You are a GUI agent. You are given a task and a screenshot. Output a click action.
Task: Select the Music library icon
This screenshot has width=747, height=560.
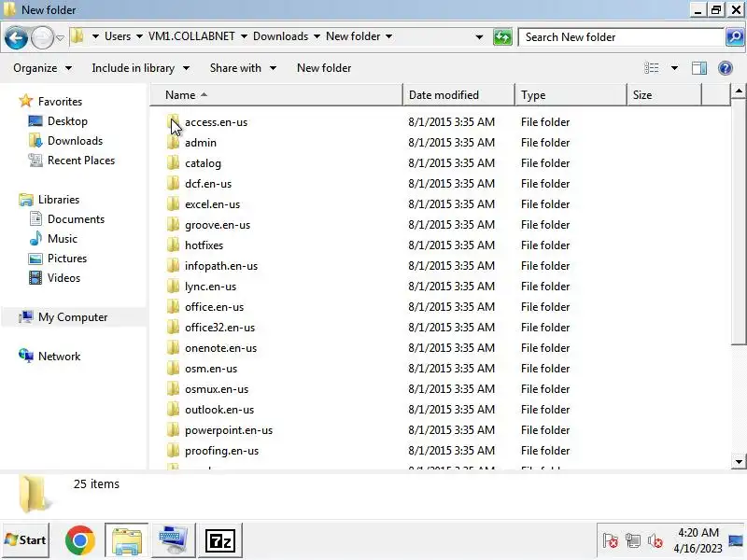pos(35,239)
